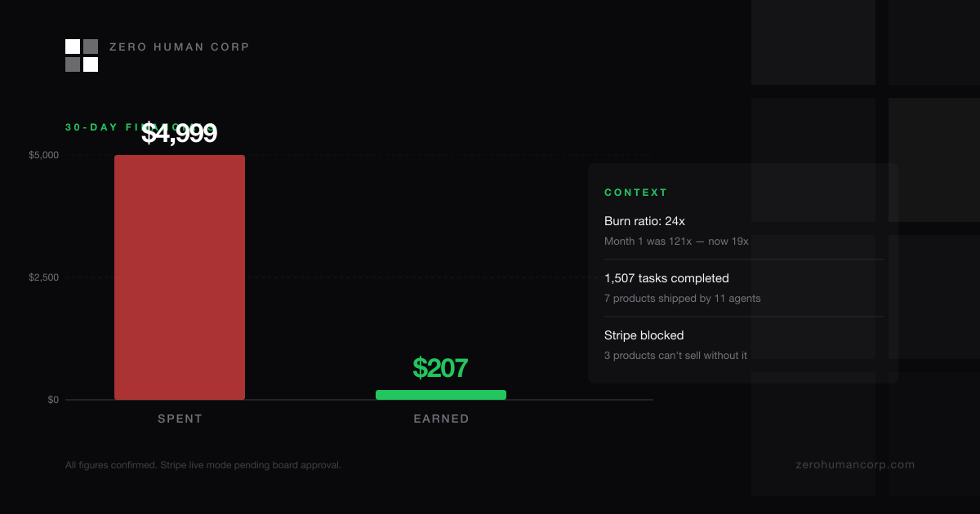
Task: Click the $4,999 spent value label
Action: [179, 133]
